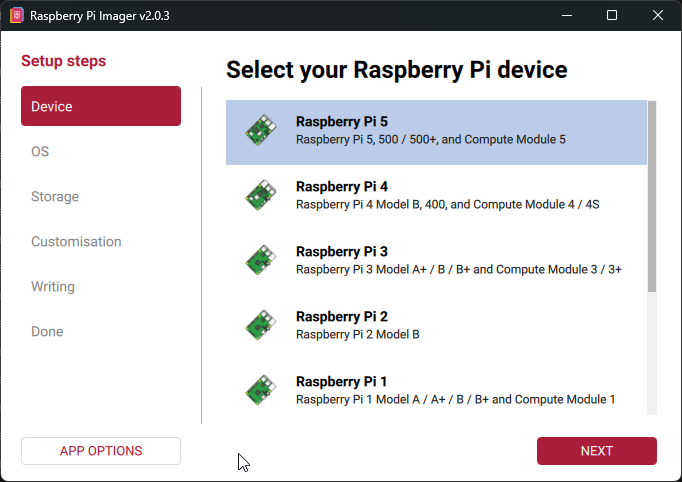Click the Raspberry Pi 5 board icon

tap(261, 131)
